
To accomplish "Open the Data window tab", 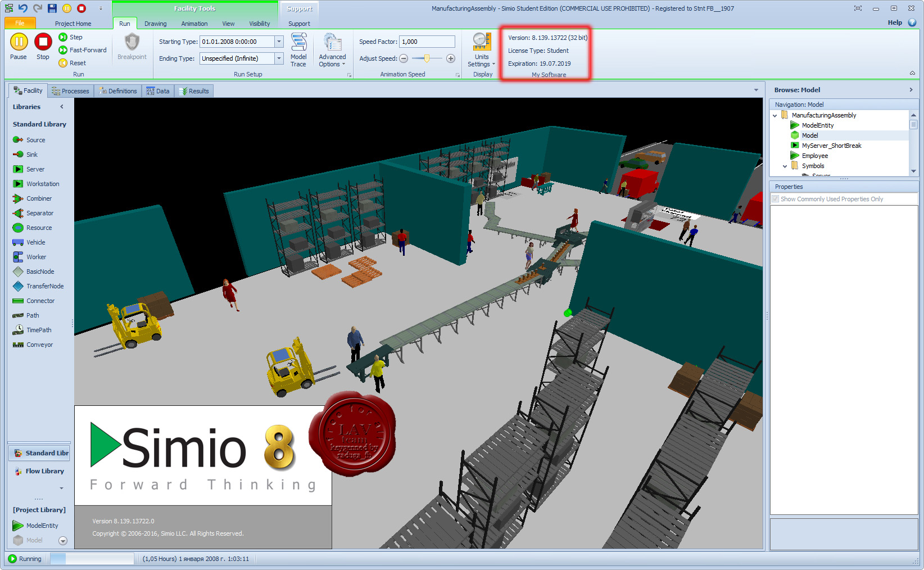I will [158, 91].
